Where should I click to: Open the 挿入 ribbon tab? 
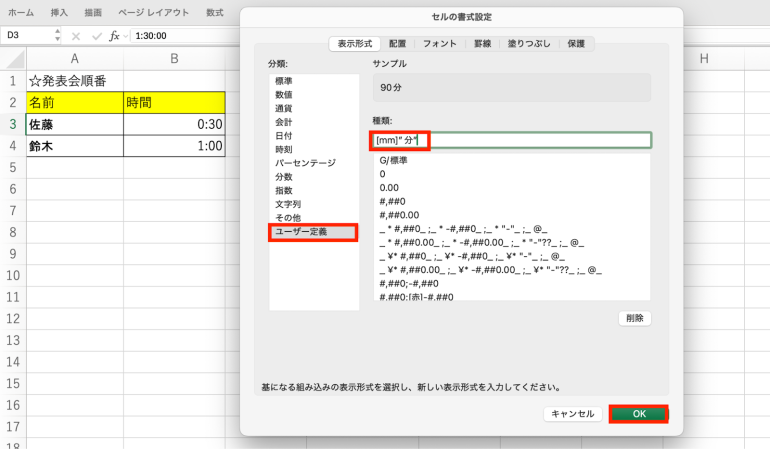59,13
